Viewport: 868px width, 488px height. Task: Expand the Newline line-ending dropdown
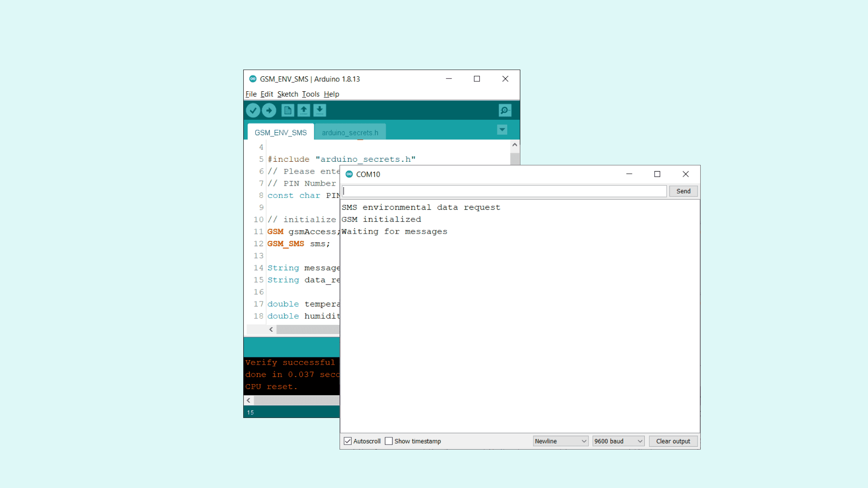[x=560, y=441]
